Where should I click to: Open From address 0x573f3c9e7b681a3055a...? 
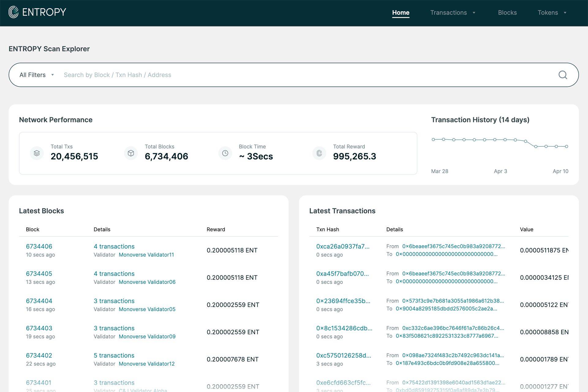point(453,301)
